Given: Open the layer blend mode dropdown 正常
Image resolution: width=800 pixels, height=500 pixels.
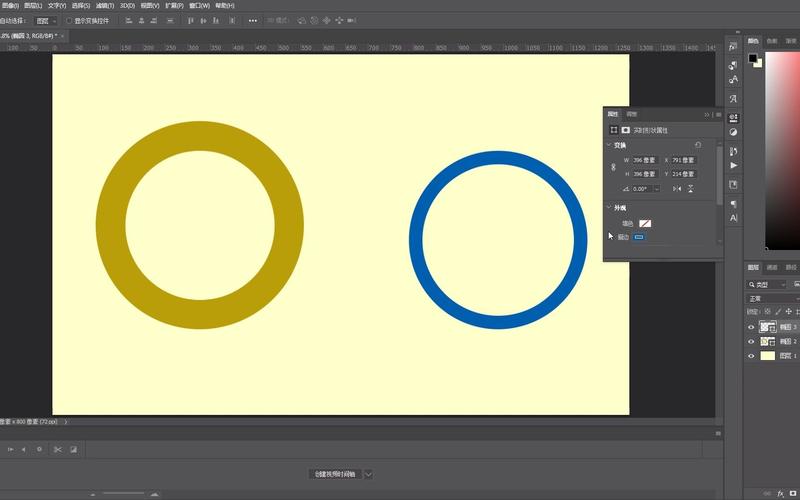Looking at the screenshot, I should point(772,299).
